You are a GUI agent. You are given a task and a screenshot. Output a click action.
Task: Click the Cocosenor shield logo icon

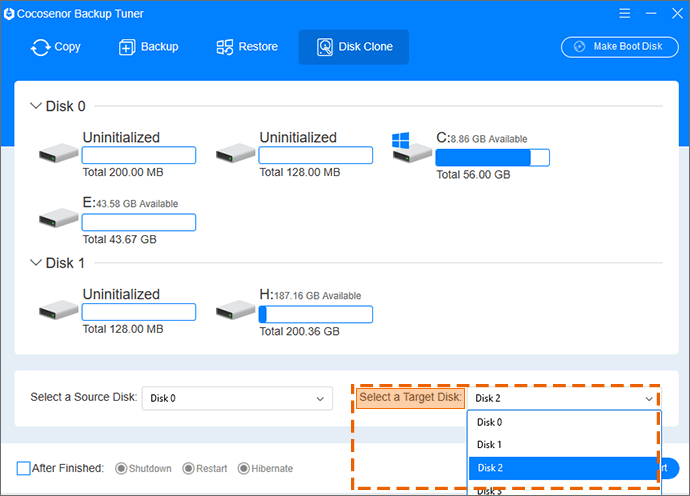[x=9, y=14]
